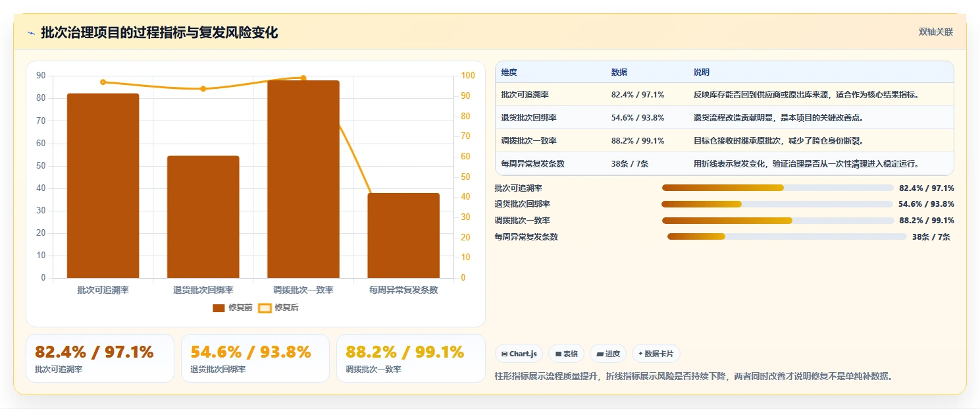Click the 数据 table column header
This screenshot has width=980, height=409.
(619, 72)
